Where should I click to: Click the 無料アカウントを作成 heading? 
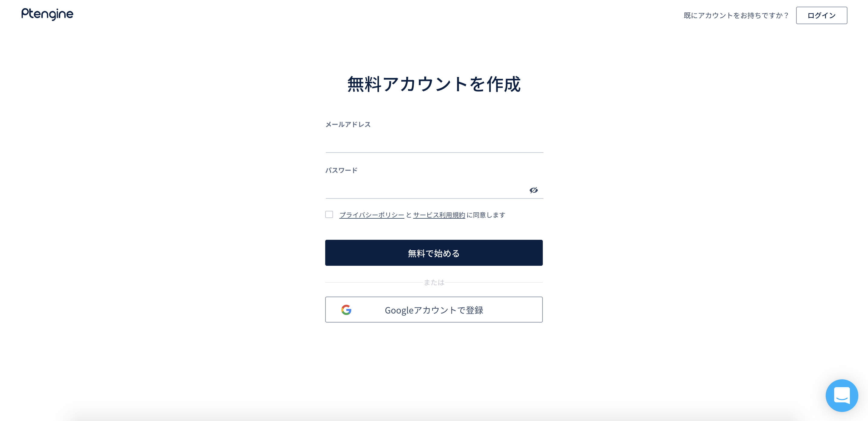pyautogui.click(x=434, y=84)
